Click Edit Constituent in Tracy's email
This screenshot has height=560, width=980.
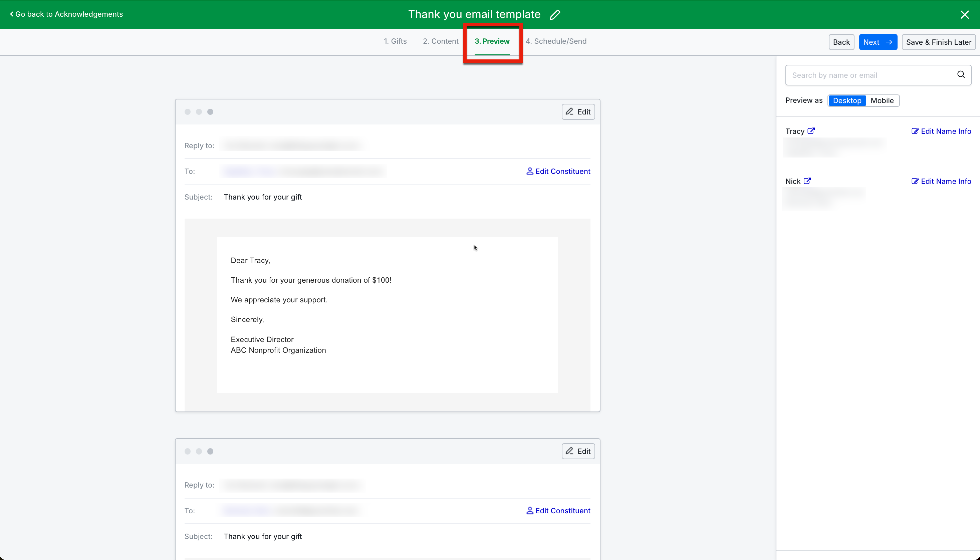[x=558, y=171]
